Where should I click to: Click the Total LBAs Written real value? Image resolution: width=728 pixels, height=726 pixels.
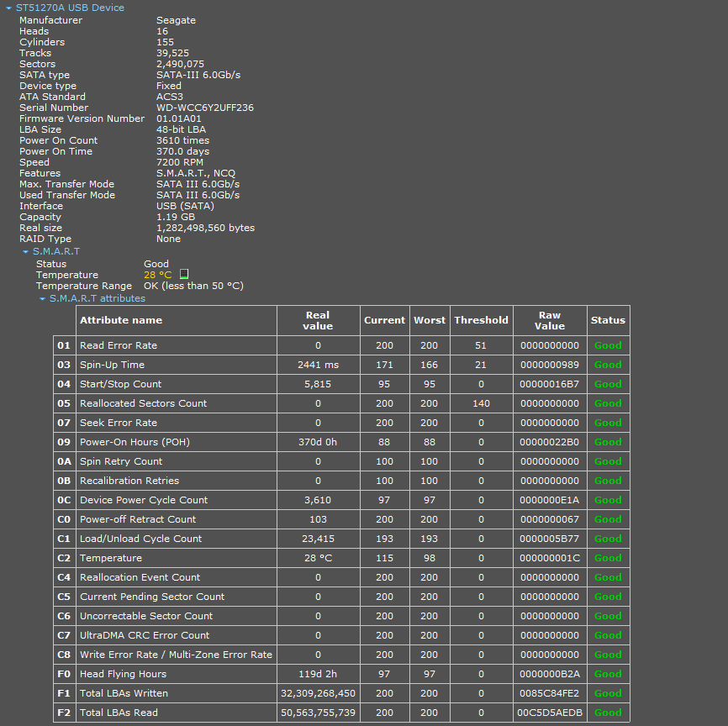click(318, 693)
